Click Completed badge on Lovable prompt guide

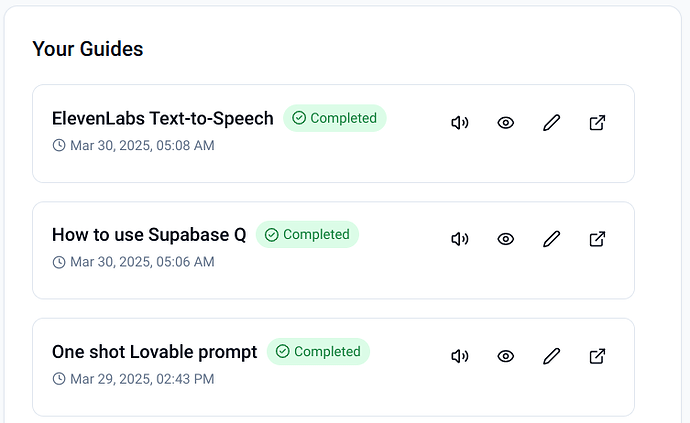(x=318, y=352)
